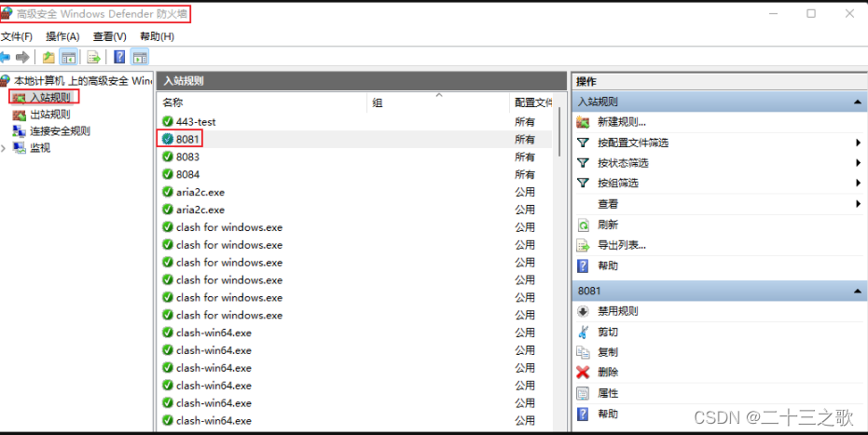Viewport: 868px width, 435px height.
Task: Click 复制 action
Action: (x=608, y=352)
